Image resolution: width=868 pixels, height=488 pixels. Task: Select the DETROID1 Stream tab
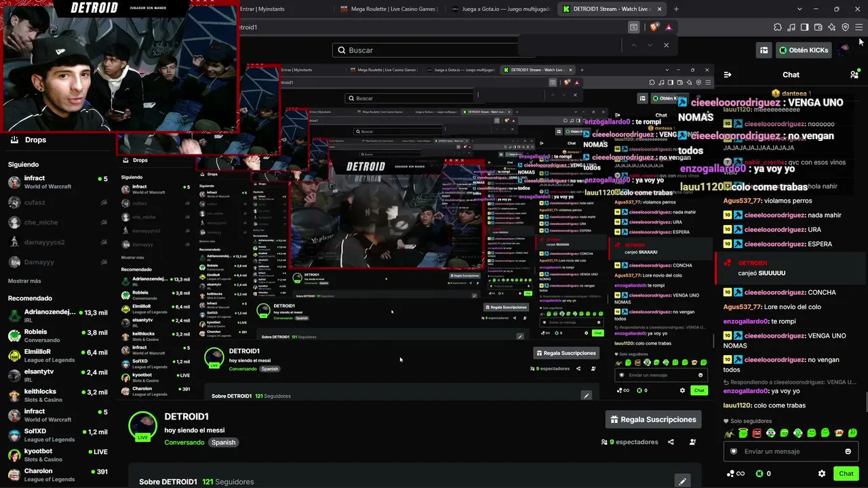(606, 9)
